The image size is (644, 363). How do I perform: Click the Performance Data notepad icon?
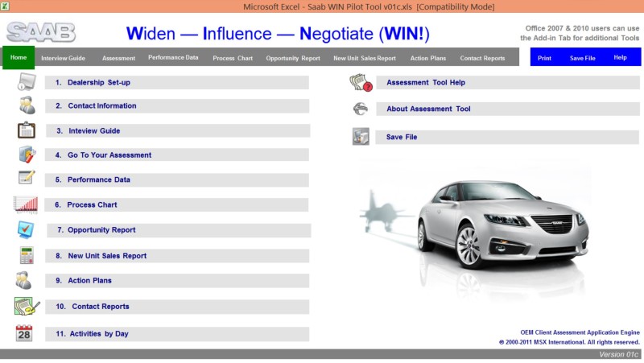(26, 179)
